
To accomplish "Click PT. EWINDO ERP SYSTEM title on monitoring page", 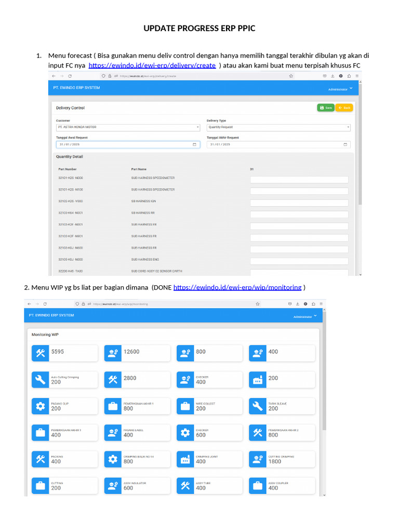I will pos(51,315).
